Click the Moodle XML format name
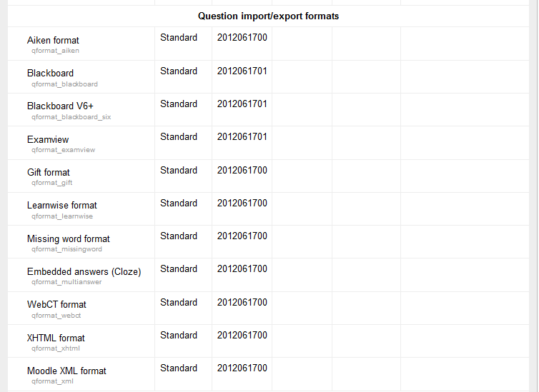The image size is (539, 392). 66,371
